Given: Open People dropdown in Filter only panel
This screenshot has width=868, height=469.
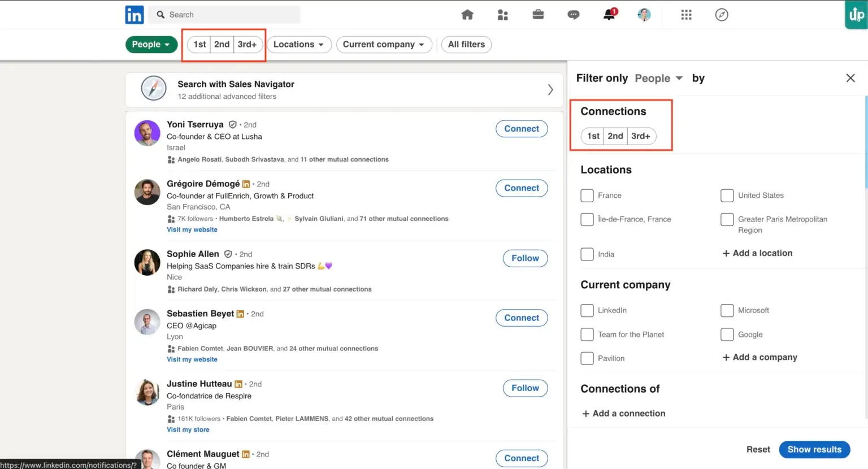Looking at the screenshot, I should tap(658, 78).
